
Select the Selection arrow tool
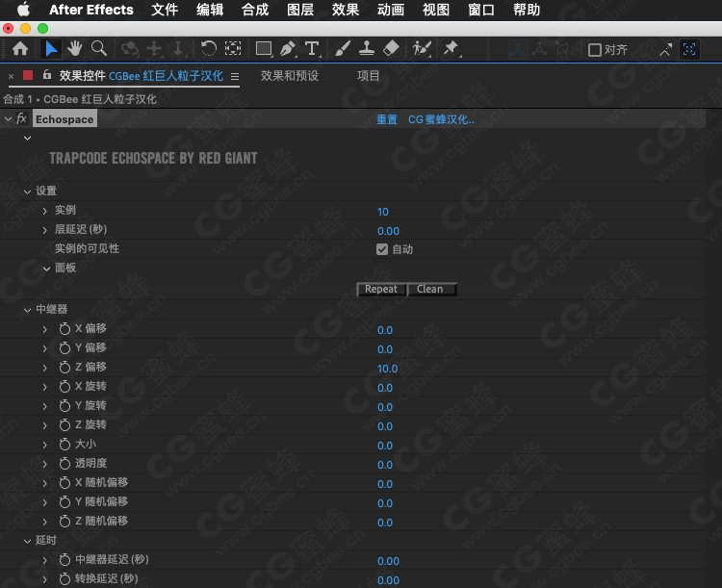[x=51, y=49]
